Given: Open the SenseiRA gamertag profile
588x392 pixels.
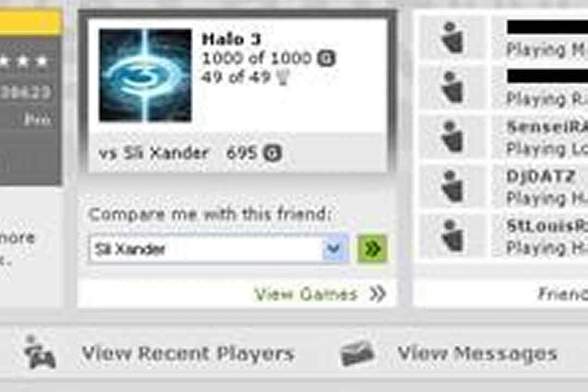Looking at the screenshot, I should click(547, 127).
